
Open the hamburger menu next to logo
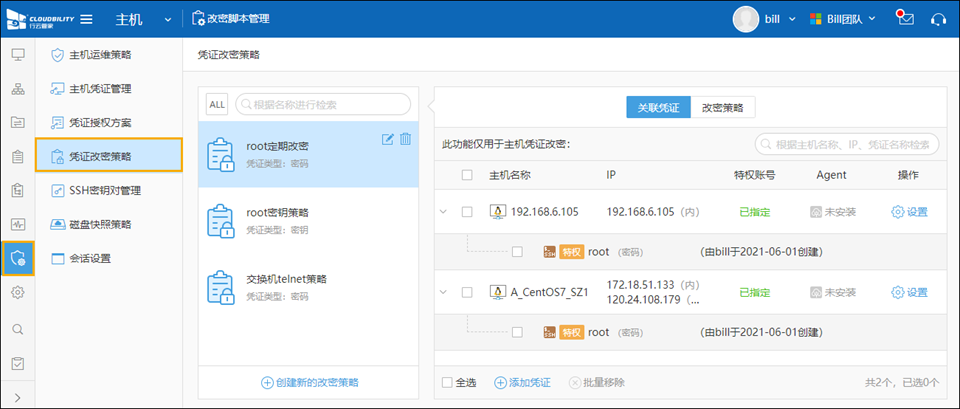[x=86, y=19]
